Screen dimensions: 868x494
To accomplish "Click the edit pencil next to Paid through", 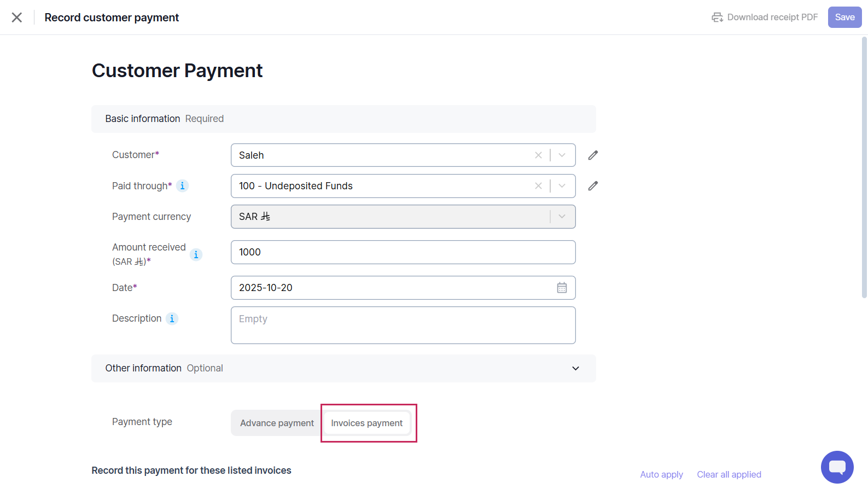I will [x=593, y=186].
